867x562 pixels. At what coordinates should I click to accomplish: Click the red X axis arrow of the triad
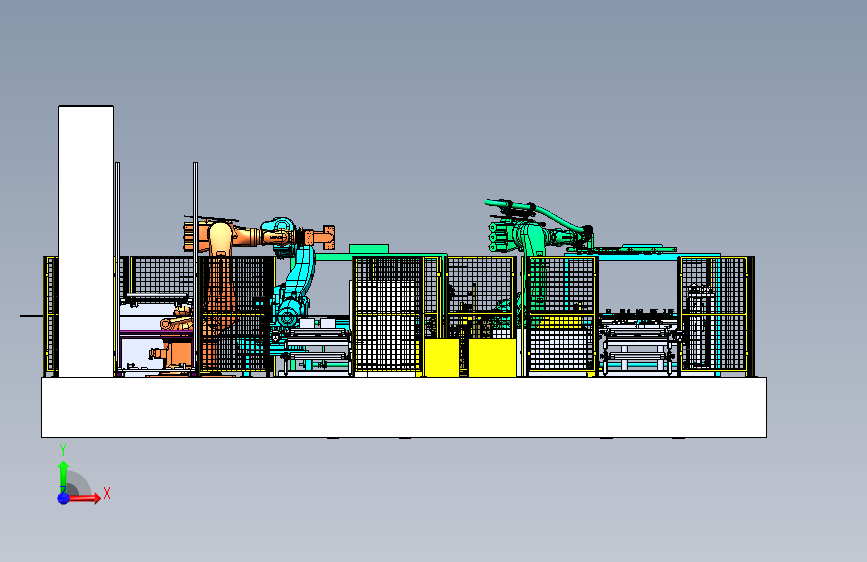point(84,498)
